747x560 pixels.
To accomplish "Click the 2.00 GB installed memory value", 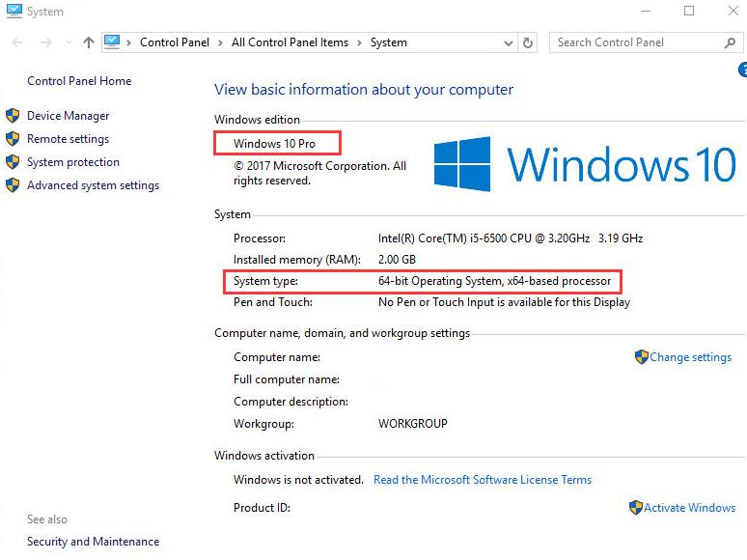I will coord(397,260).
